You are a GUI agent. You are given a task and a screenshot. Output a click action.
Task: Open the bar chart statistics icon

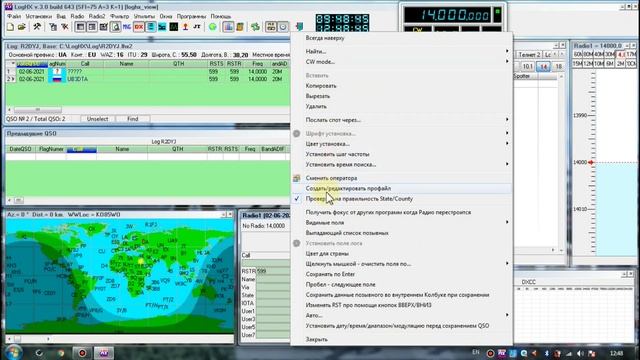point(228,27)
